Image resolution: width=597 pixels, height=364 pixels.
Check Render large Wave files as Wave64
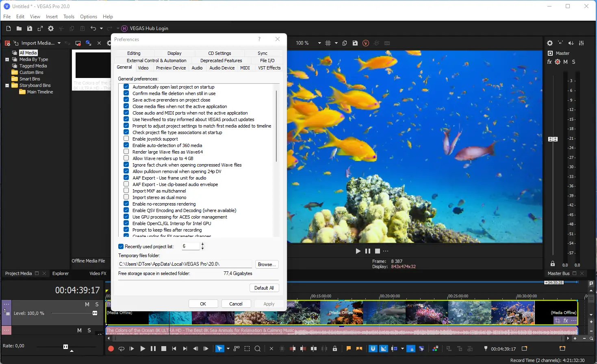[126, 152]
